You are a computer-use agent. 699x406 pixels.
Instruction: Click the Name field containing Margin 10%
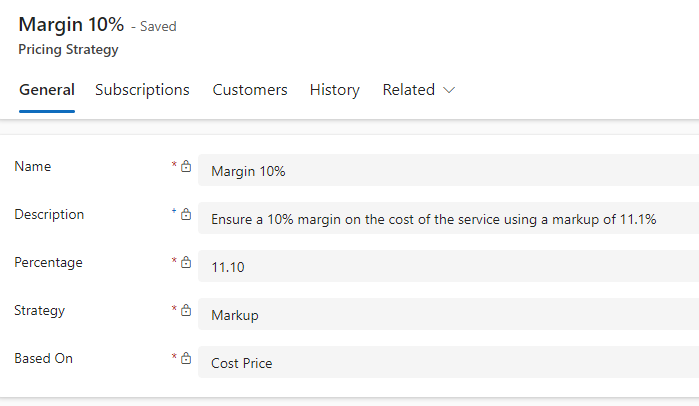(x=448, y=171)
